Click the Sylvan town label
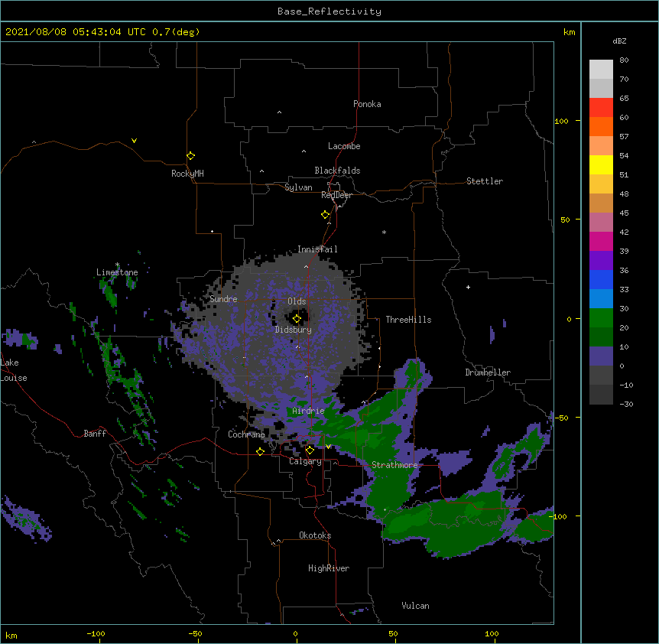The width and height of the screenshot is (659, 644). click(x=298, y=187)
